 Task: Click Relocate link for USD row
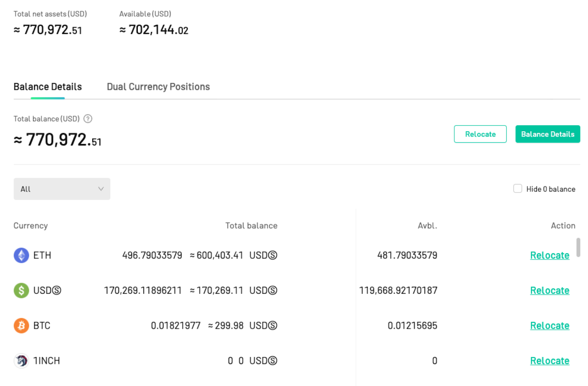coord(550,290)
